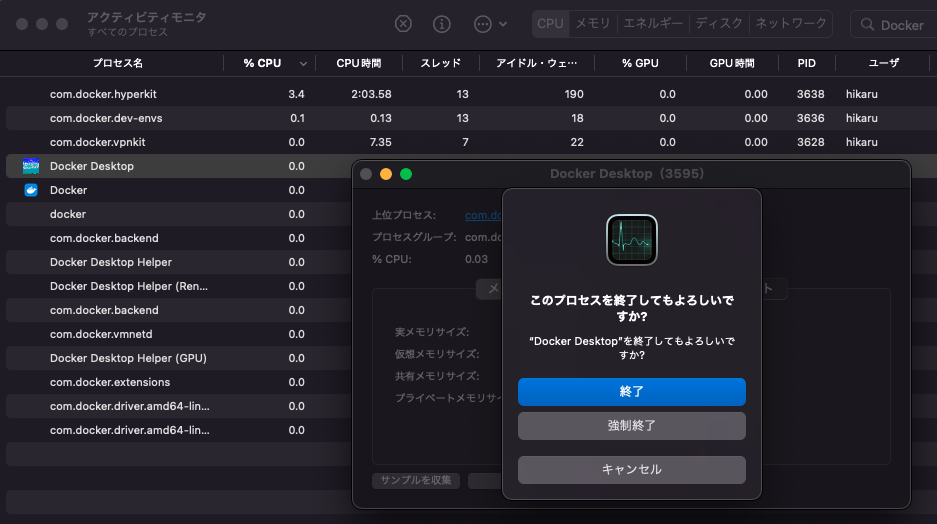Click the search magnifier icon
Image resolution: width=937 pixels, height=524 pixels.
click(x=867, y=24)
